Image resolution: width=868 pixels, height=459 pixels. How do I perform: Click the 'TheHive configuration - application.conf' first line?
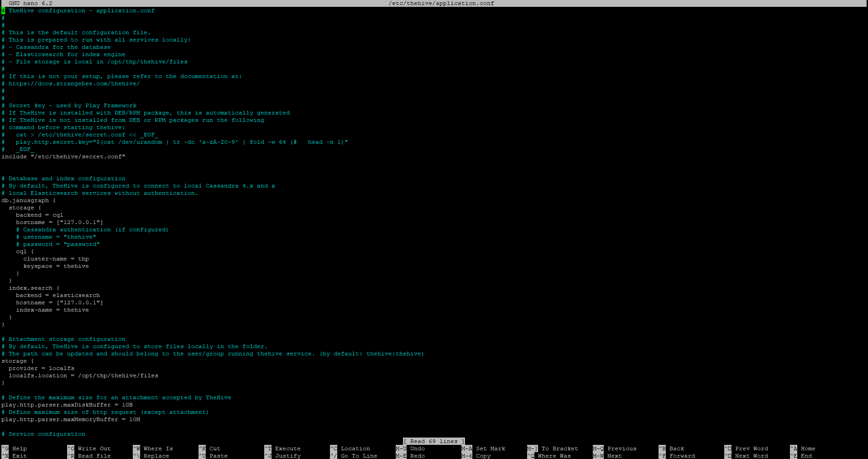(78, 10)
